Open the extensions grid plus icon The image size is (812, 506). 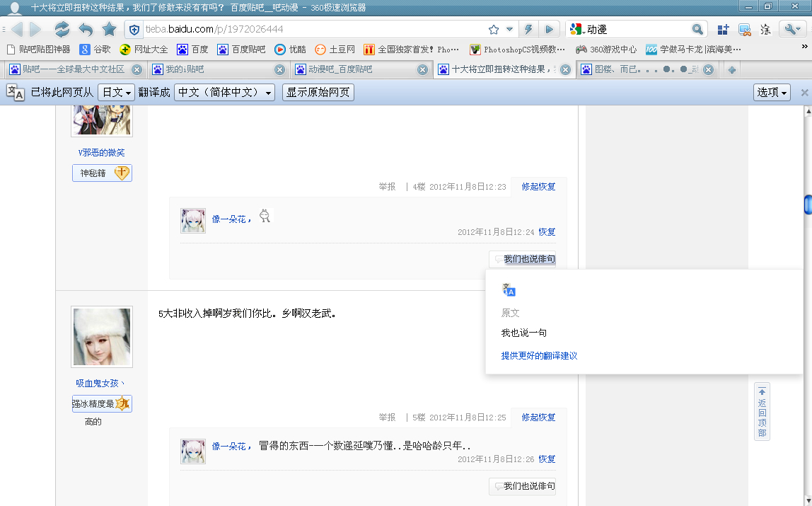[723, 30]
